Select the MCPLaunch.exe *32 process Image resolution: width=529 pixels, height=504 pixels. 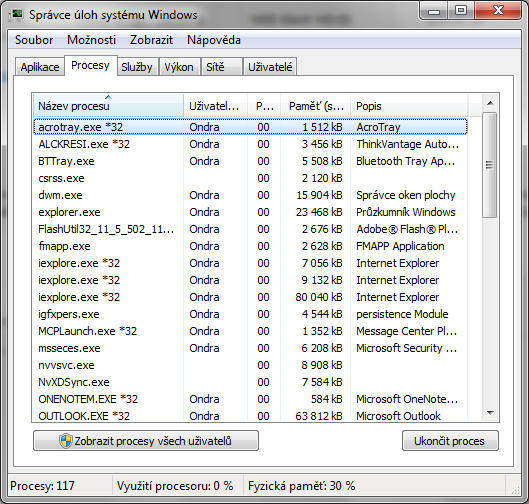pos(250,331)
